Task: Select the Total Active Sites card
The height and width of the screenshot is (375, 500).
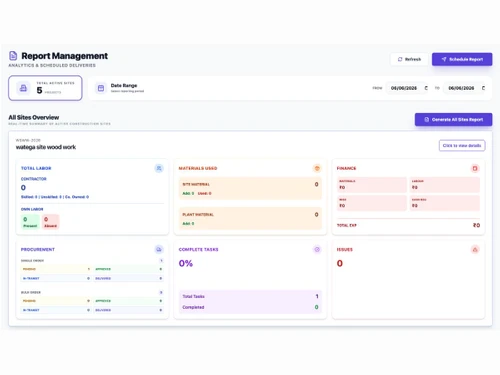Action: [45, 88]
